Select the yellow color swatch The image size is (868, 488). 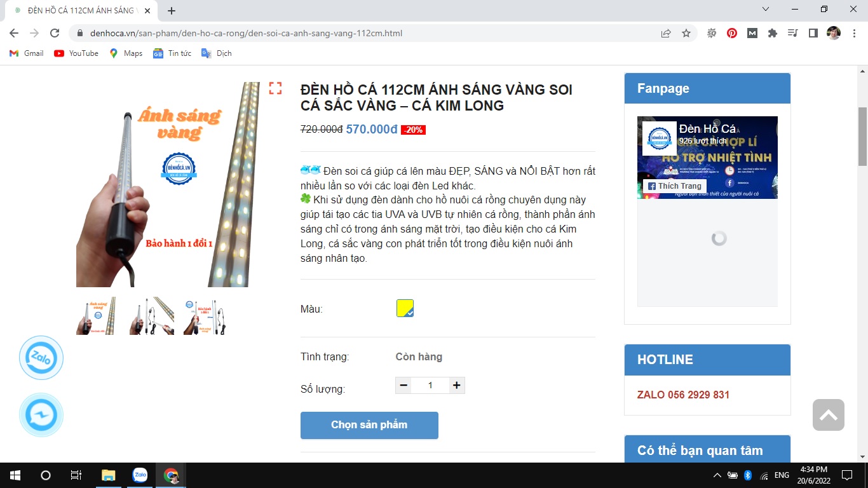coord(405,308)
